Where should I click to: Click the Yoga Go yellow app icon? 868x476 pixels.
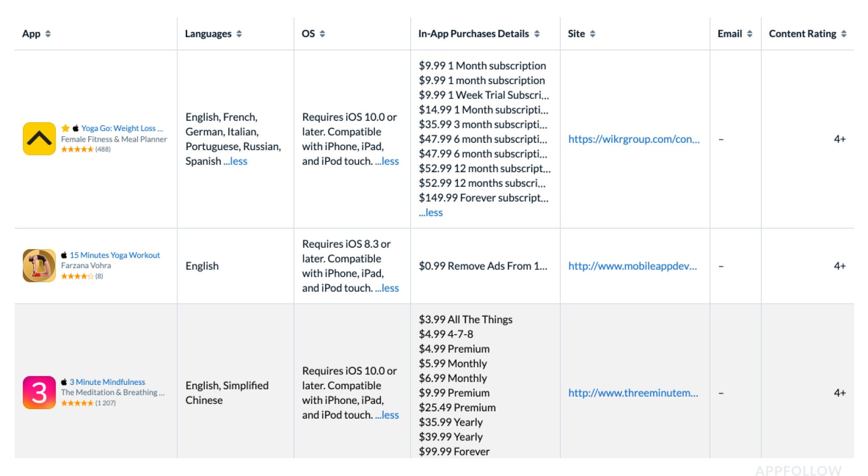(39, 139)
